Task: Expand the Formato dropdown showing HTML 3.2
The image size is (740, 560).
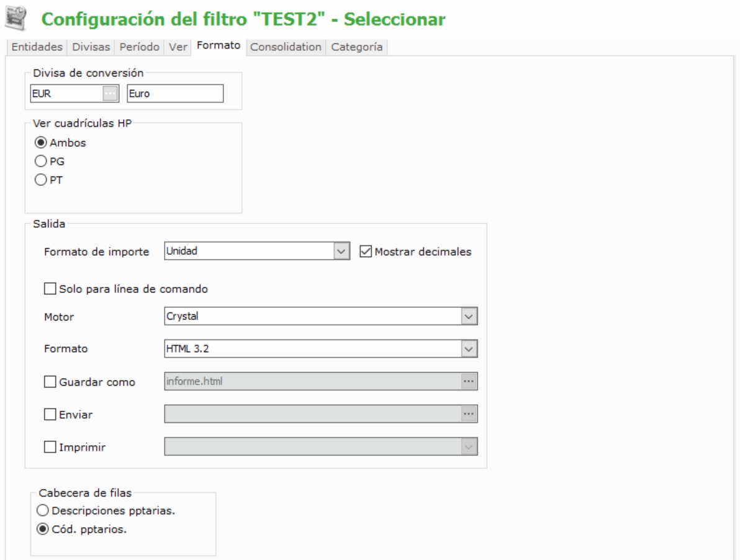Action: [x=470, y=349]
